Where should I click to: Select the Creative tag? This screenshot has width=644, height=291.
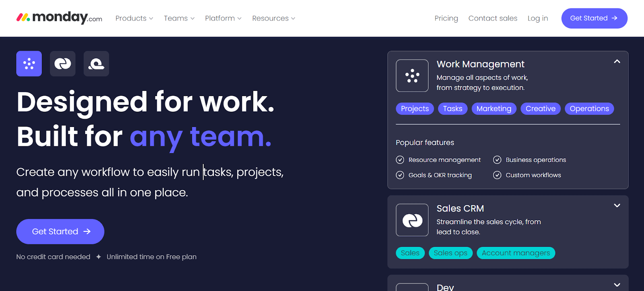[541, 109]
